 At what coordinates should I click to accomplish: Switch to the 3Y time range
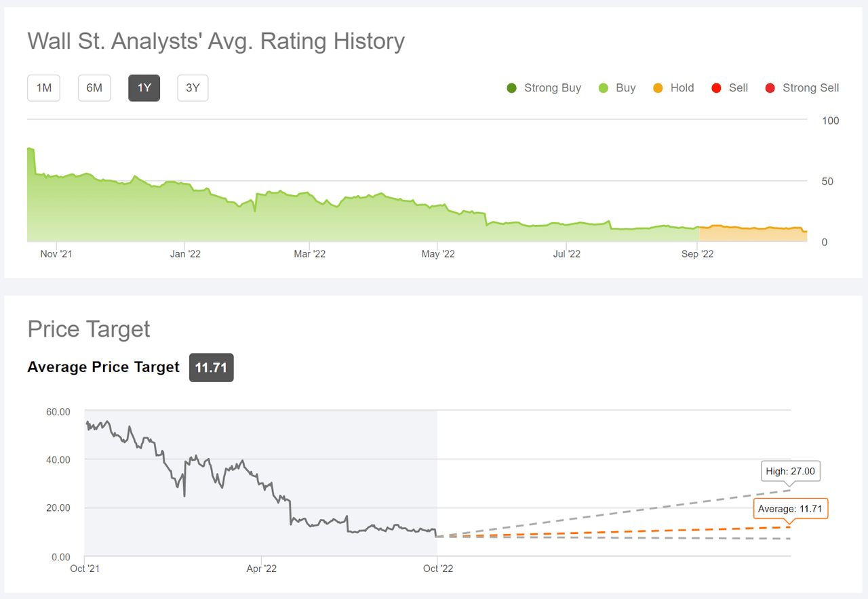coord(193,87)
